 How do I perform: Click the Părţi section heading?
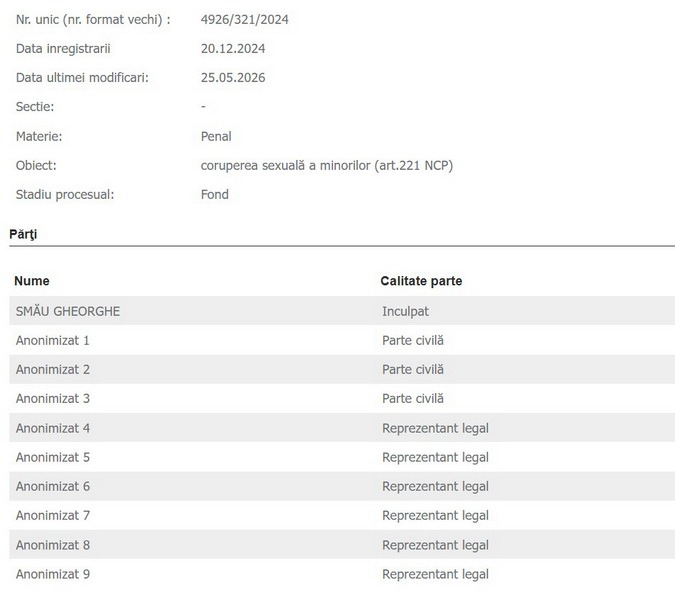(x=23, y=235)
